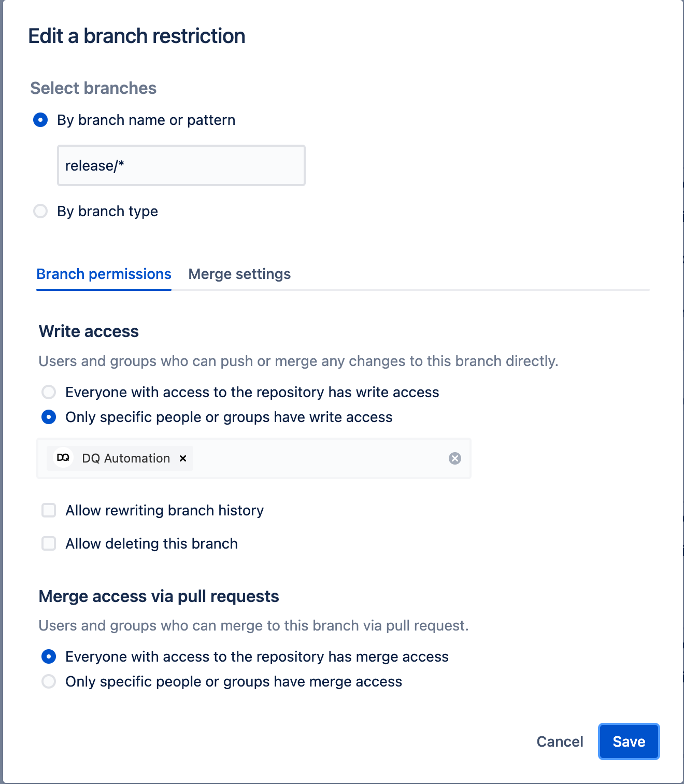Select the By branch type option
The width and height of the screenshot is (684, 784).
click(x=40, y=211)
